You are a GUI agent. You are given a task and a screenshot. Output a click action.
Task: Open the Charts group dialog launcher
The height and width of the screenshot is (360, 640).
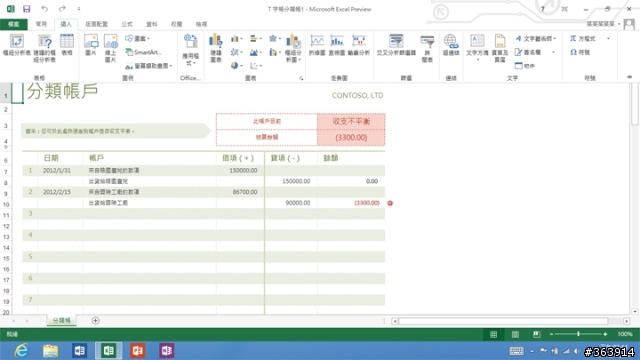[x=301, y=78]
